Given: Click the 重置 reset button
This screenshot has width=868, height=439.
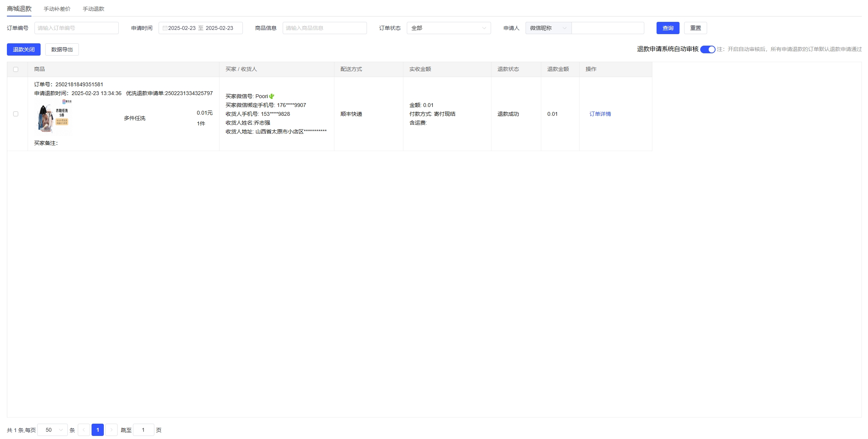Looking at the screenshot, I should coord(695,28).
